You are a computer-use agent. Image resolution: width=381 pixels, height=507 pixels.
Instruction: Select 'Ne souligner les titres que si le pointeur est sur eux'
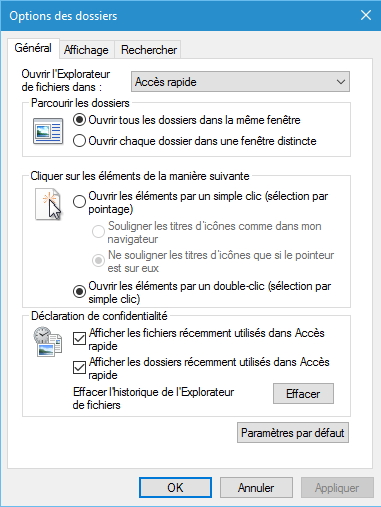[213, 261]
